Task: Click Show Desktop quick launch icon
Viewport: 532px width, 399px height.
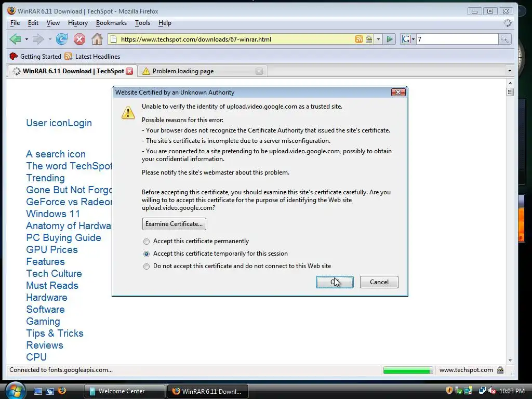Action: point(37,391)
